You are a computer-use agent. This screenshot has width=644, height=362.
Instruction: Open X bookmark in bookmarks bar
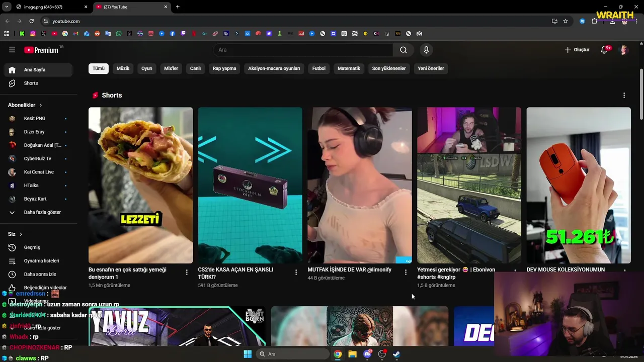pos(43,34)
